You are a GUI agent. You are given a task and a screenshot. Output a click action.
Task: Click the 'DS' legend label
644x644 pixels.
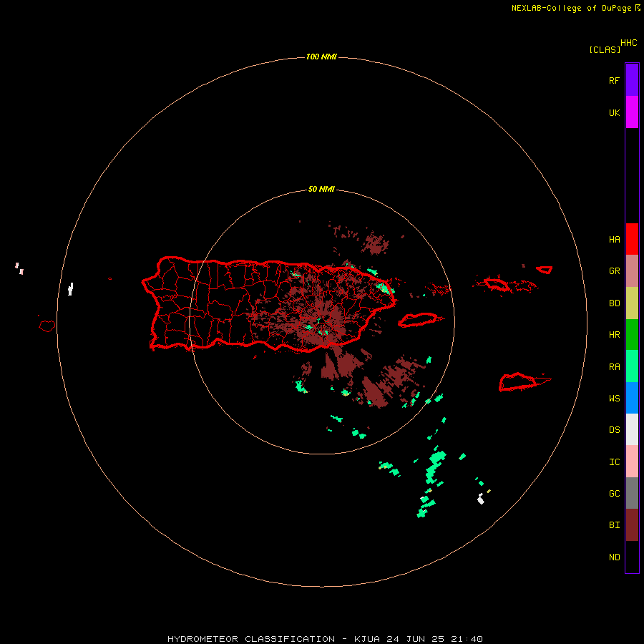(x=614, y=430)
